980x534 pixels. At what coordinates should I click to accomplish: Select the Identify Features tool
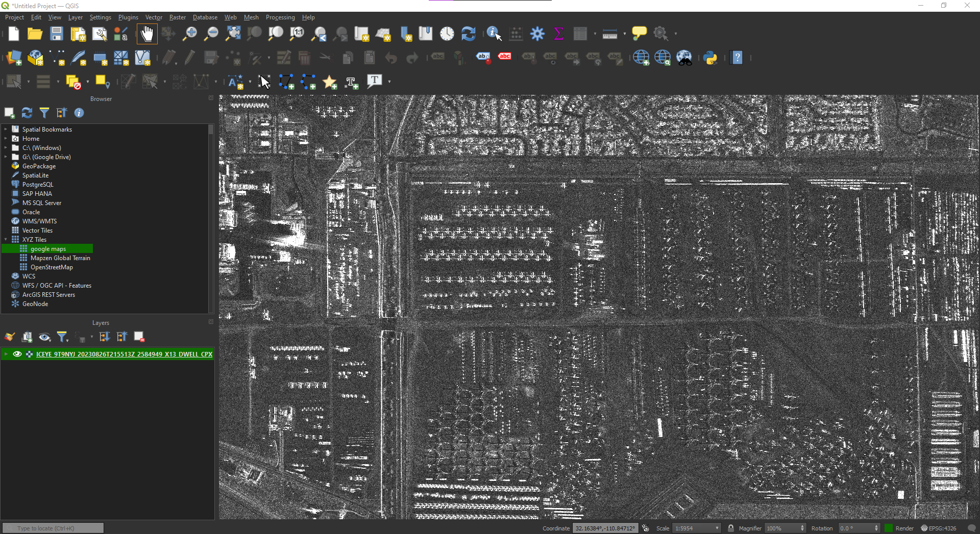point(494,34)
